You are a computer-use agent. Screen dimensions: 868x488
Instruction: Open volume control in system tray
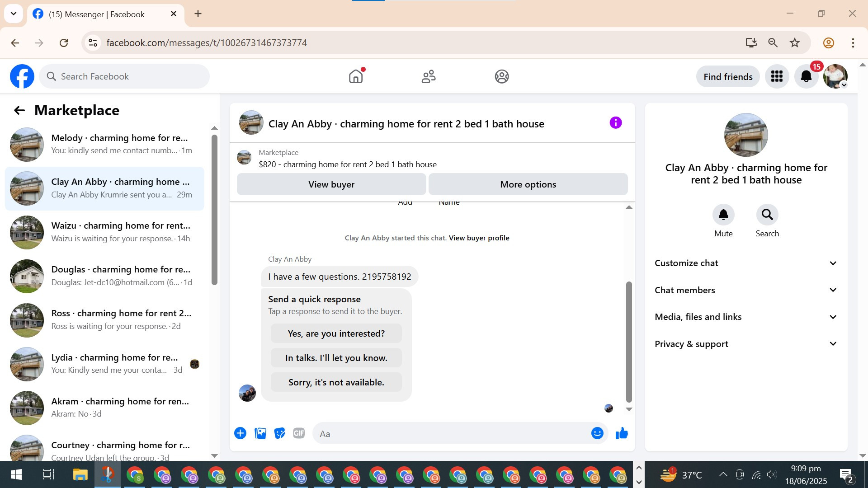click(772, 474)
